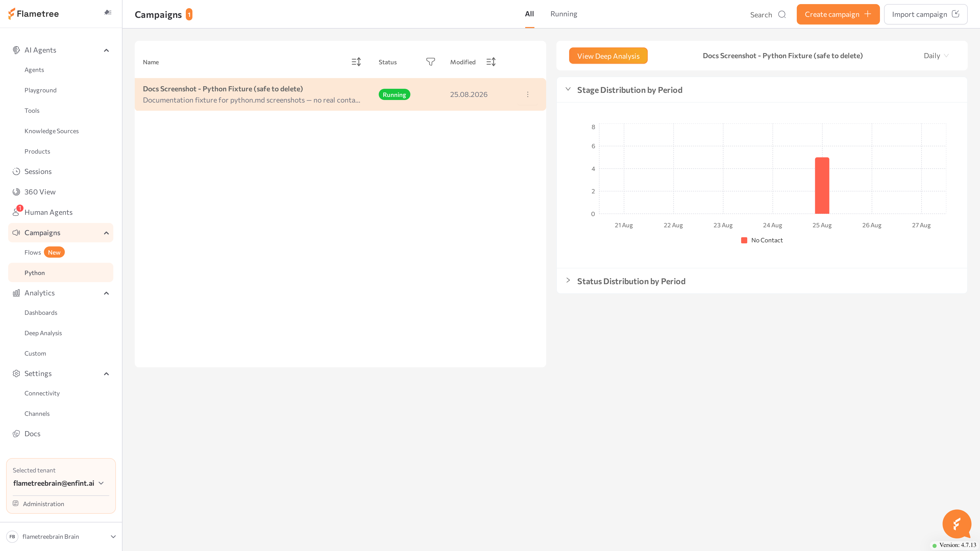Collapse the Settings section
980x551 pixels.
point(106,373)
